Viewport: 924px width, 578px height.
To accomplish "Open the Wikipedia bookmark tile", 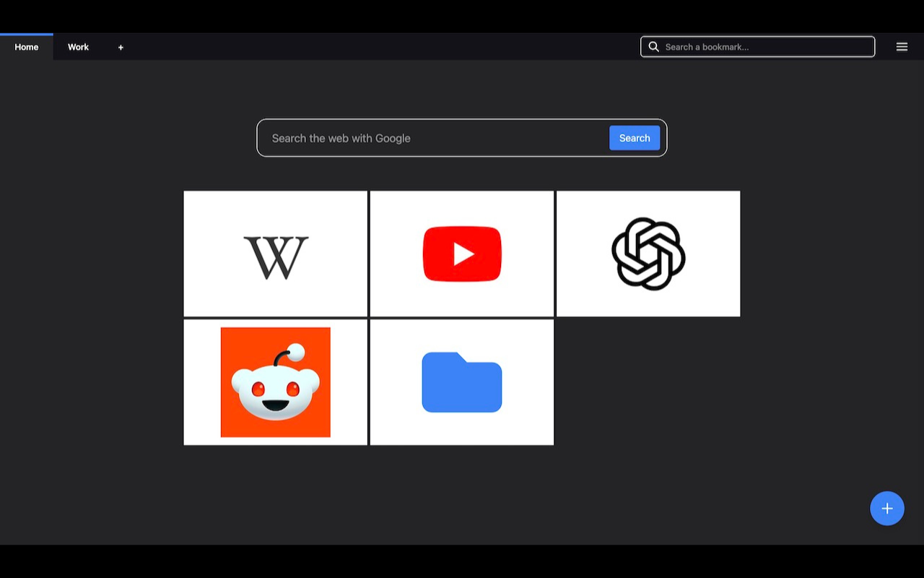I will (276, 254).
